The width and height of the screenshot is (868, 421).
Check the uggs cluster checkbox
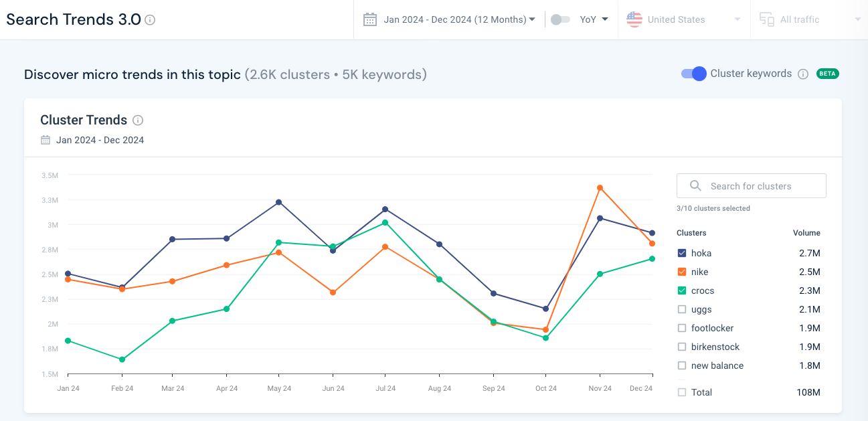682,309
